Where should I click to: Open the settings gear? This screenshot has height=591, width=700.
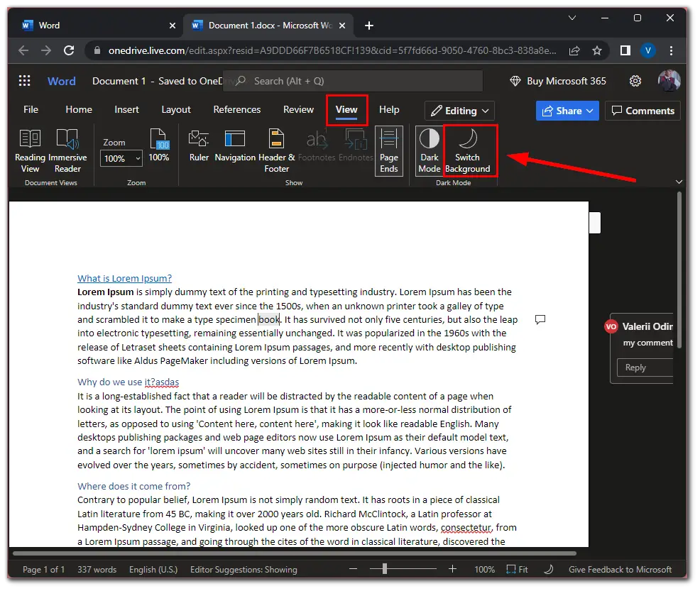point(635,81)
